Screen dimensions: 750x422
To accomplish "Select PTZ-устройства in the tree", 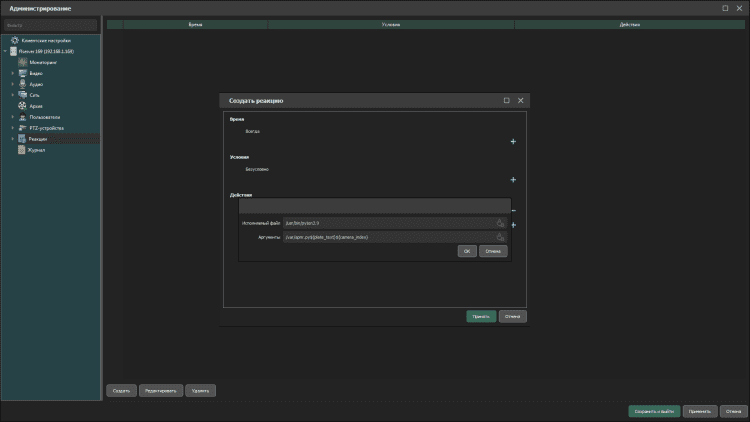I will pyautogui.click(x=46, y=128).
